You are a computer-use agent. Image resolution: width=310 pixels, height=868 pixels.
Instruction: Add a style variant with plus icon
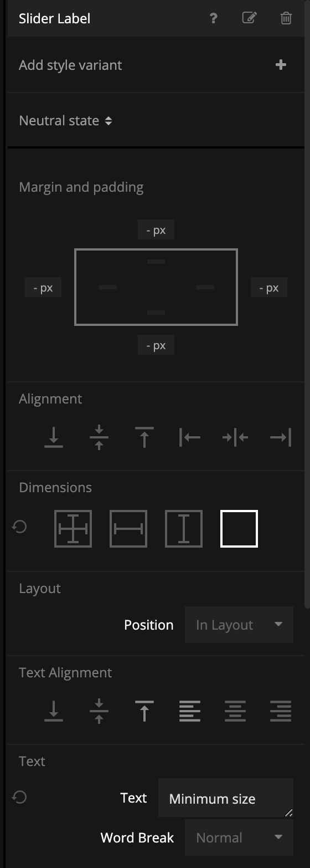pyautogui.click(x=281, y=65)
